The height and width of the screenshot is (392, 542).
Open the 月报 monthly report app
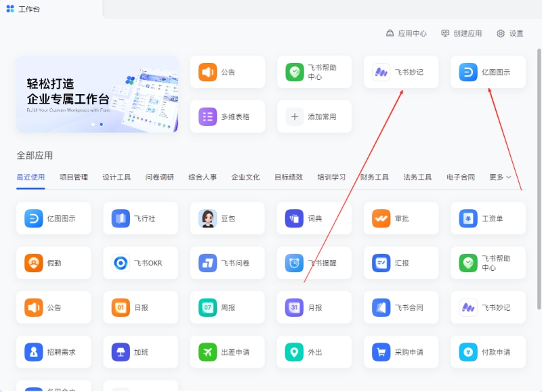click(314, 307)
